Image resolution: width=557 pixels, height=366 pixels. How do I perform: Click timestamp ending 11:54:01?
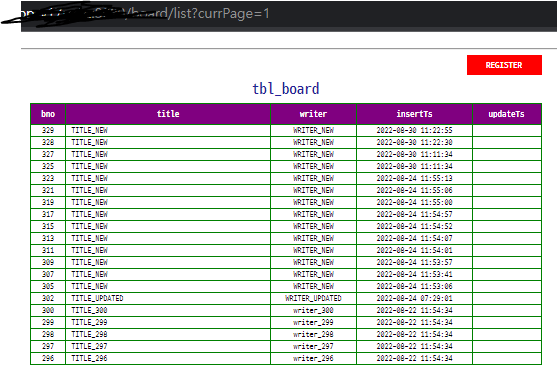pyautogui.click(x=415, y=251)
